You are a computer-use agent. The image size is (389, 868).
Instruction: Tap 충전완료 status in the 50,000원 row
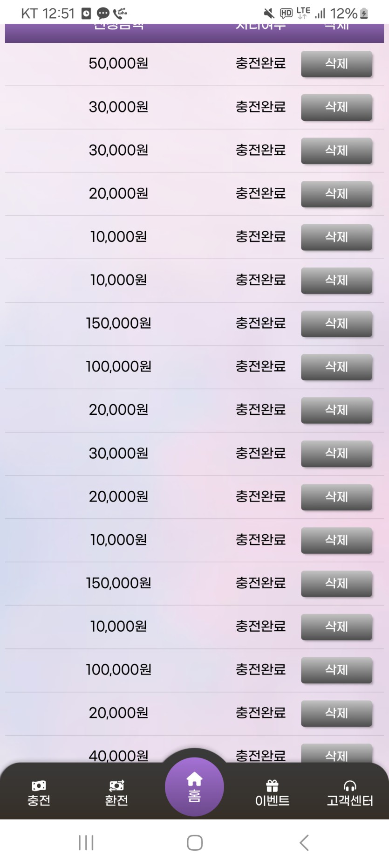tap(260, 63)
